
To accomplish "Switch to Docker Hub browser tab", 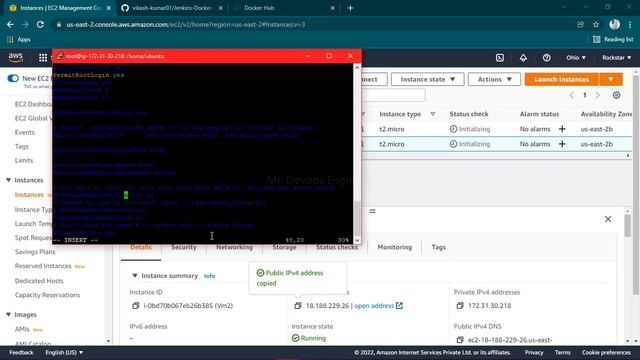I will click(284, 8).
